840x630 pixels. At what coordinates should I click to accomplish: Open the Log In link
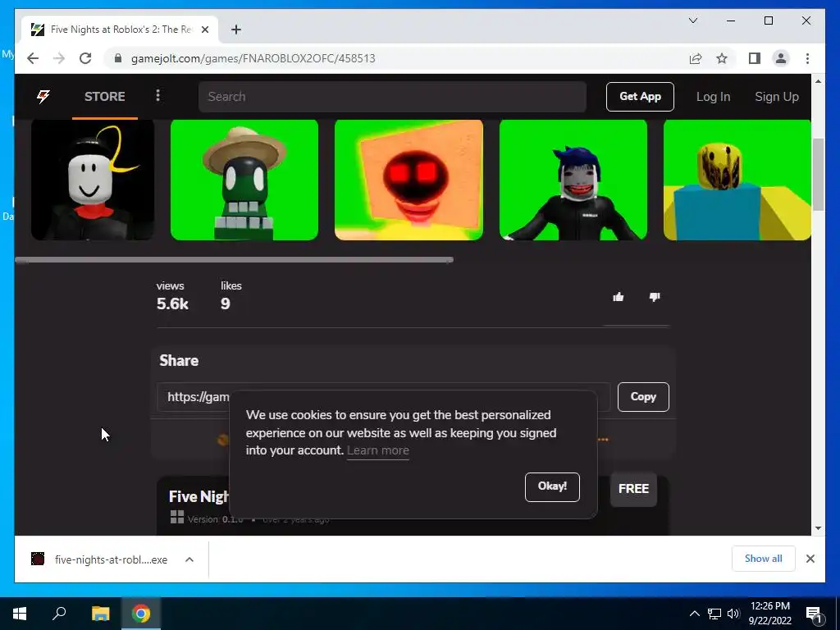pyautogui.click(x=713, y=97)
